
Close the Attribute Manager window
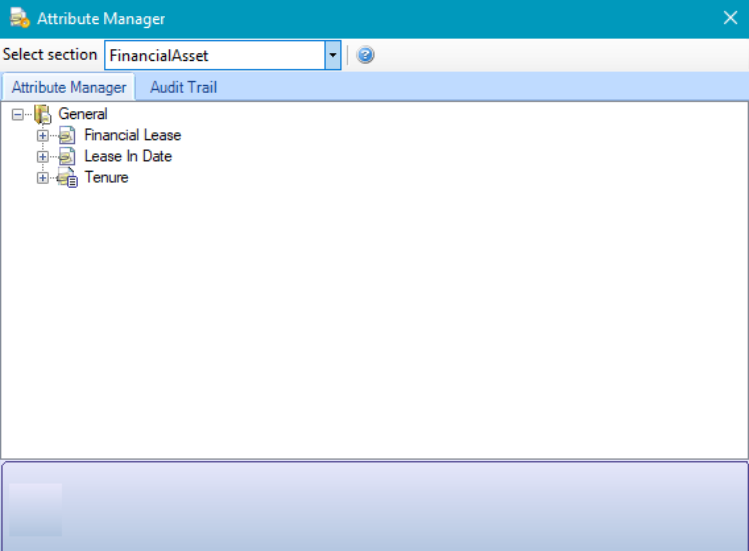coord(729,18)
